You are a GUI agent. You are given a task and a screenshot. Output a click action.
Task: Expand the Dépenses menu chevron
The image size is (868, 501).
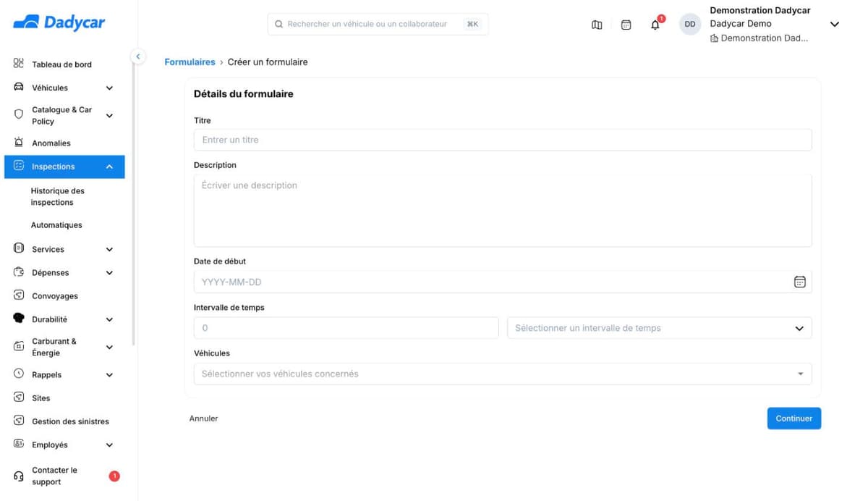(109, 273)
